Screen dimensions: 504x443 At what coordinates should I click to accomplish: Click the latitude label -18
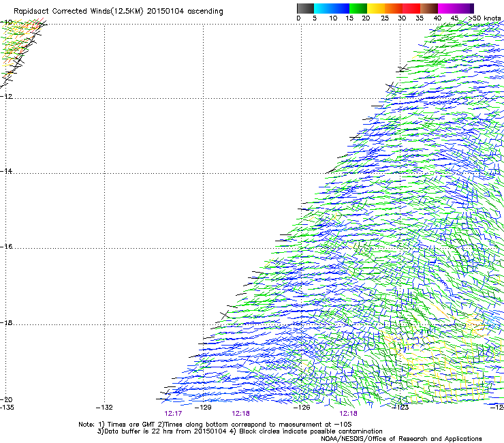[6, 322]
